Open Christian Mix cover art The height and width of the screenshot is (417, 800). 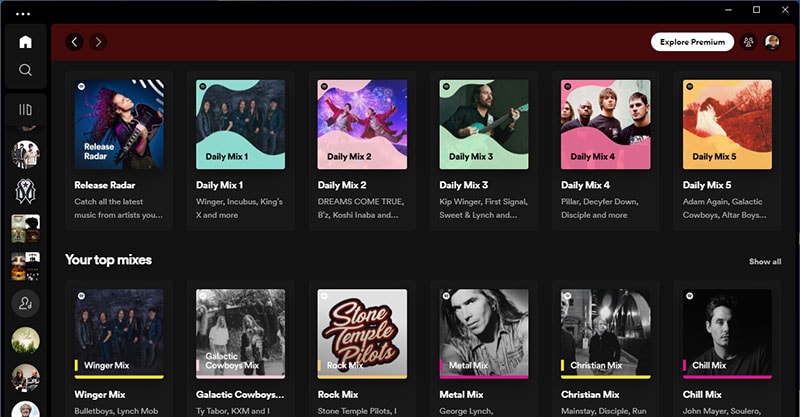tap(606, 334)
